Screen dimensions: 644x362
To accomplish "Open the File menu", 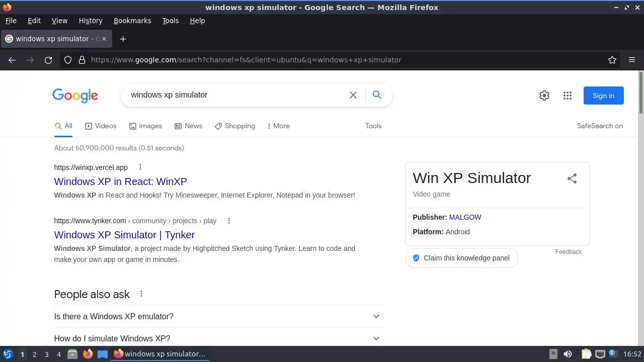I will (11, 21).
